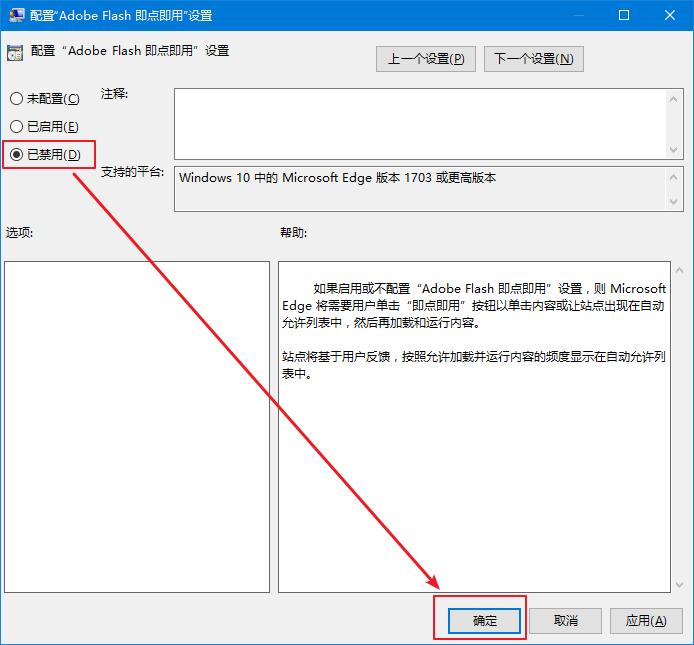Click the down arrow of the 注释 scrollbar
This screenshot has height=645, width=694.
pos(674,149)
